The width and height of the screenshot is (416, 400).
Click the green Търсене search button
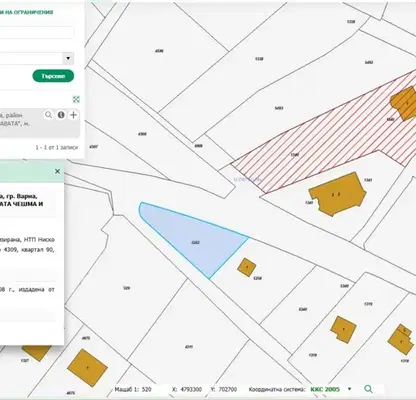53,76
